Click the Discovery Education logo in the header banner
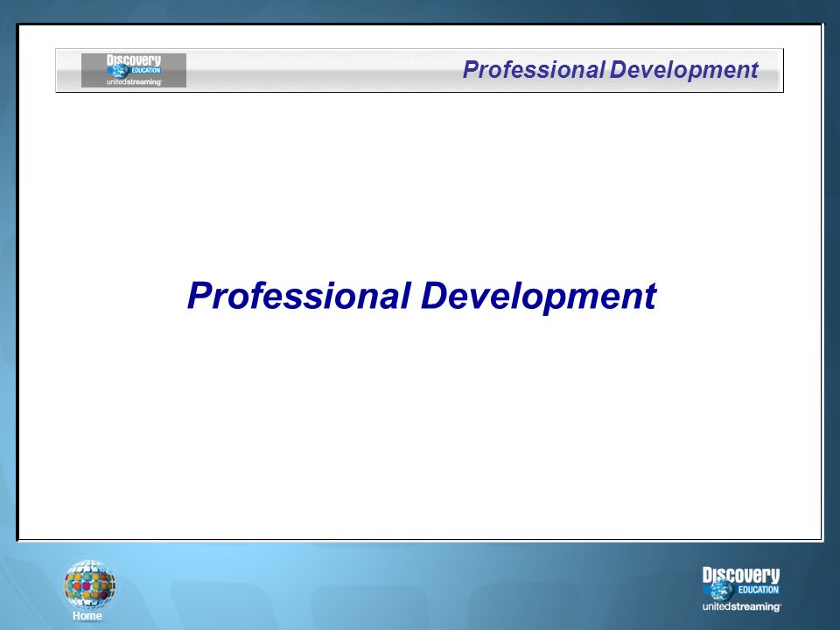This screenshot has width=840, height=630. point(134,70)
